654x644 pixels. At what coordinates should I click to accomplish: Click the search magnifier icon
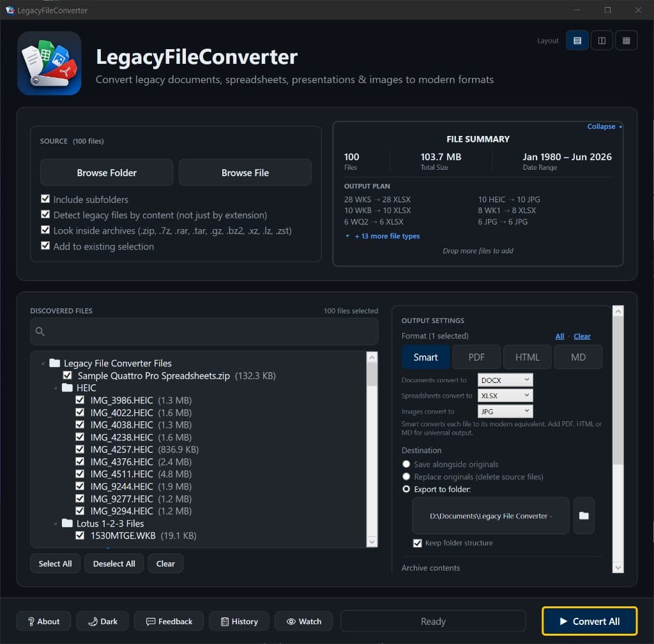click(x=40, y=331)
